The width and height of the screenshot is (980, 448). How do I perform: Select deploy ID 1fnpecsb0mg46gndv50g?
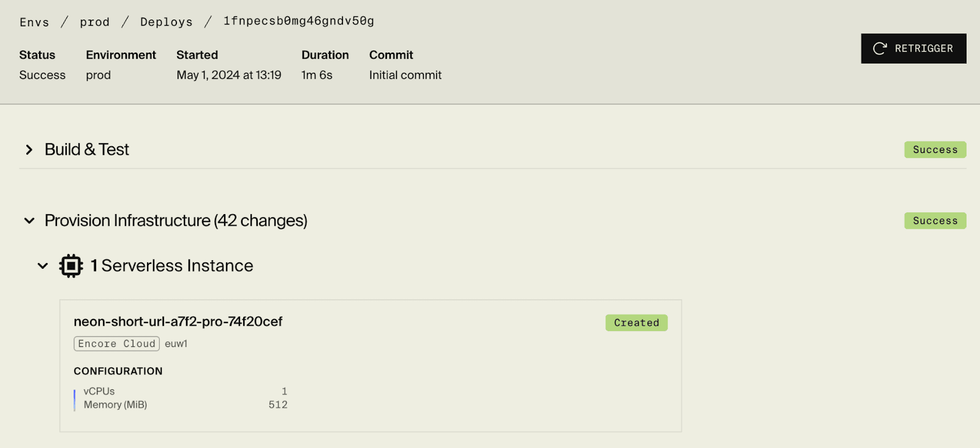298,21
